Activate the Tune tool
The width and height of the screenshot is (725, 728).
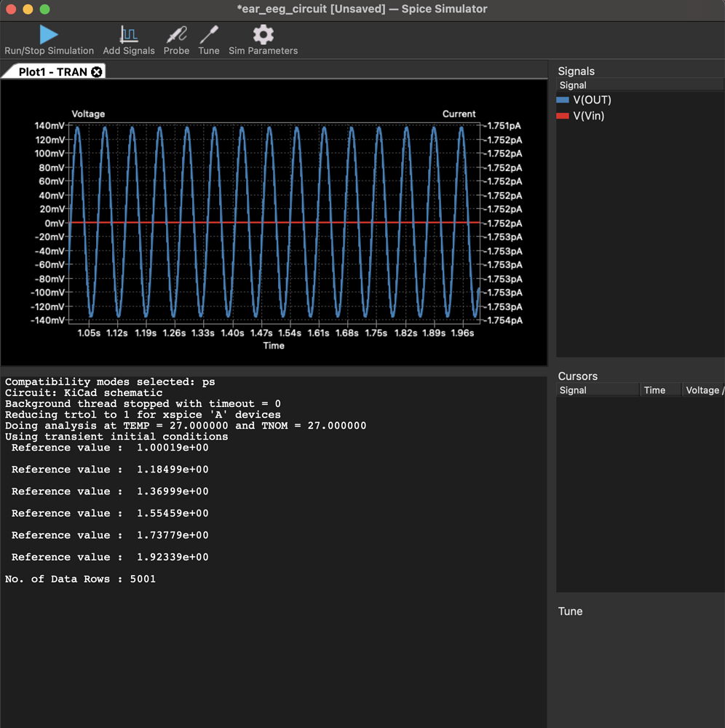(x=209, y=33)
